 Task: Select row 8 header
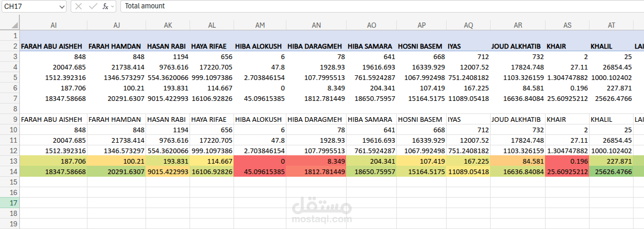point(9,109)
